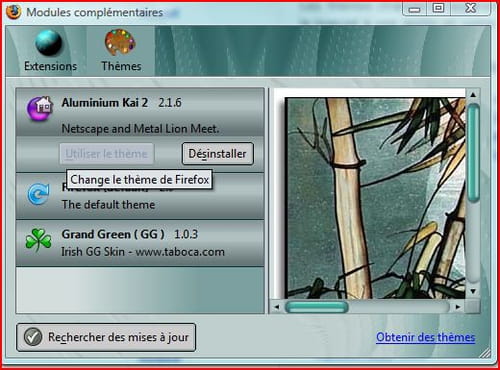The height and width of the screenshot is (370, 500).
Task: Switch to the Thèmes tab label
Action: pyautogui.click(x=121, y=66)
